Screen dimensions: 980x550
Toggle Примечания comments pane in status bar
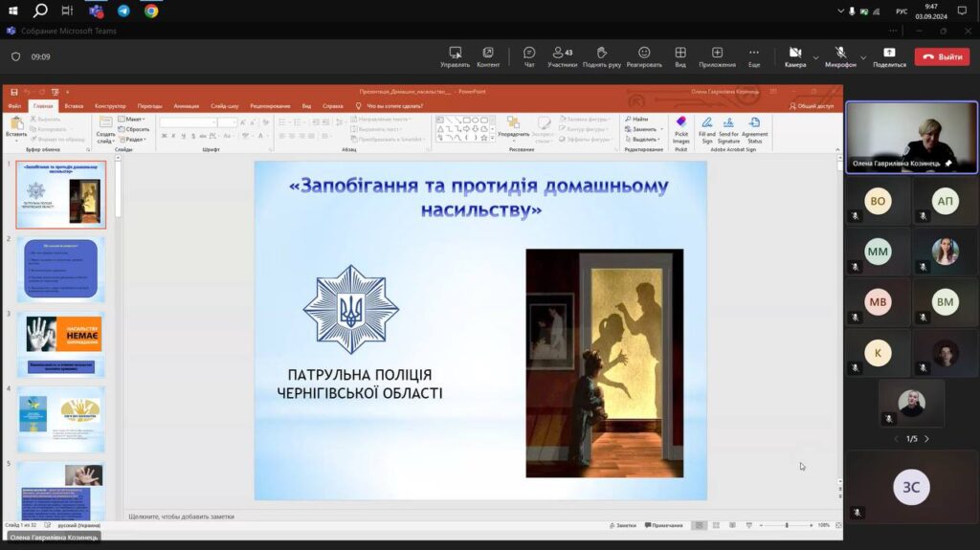point(664,526)
